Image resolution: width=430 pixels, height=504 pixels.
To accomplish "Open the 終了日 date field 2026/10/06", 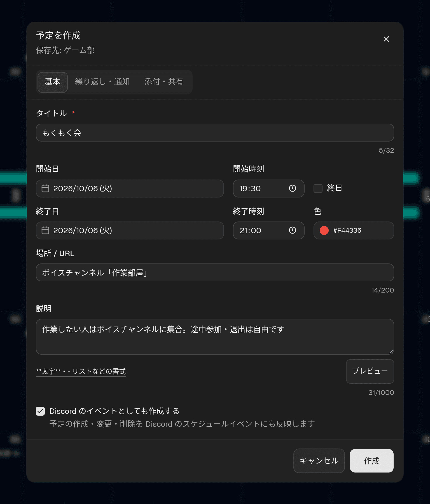I will pyautogui.click(x=130, y=230).
